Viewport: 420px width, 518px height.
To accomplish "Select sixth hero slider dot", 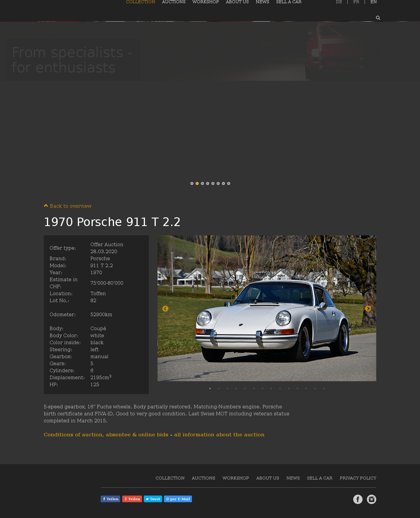I will (218, 183).
